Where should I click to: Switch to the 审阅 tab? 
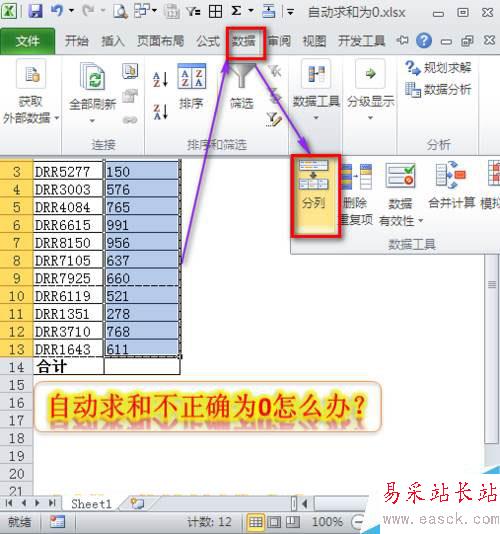(279, 41)
